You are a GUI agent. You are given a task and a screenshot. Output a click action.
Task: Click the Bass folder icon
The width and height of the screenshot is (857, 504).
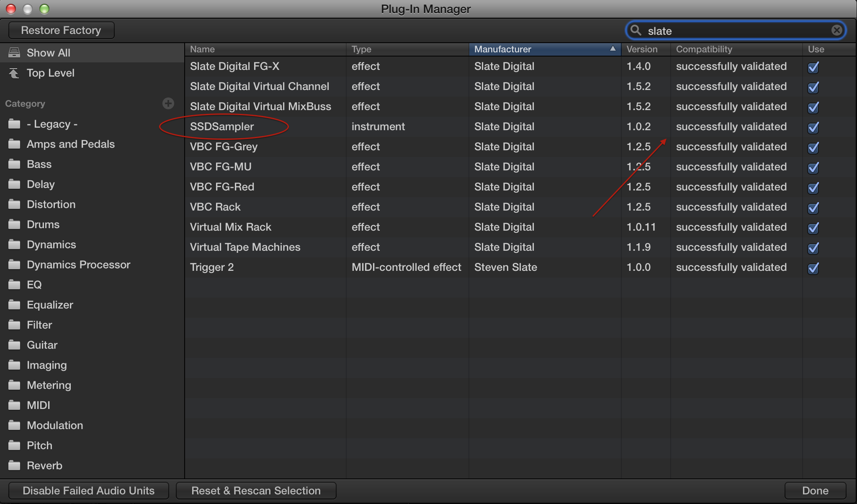click(14, 164)
